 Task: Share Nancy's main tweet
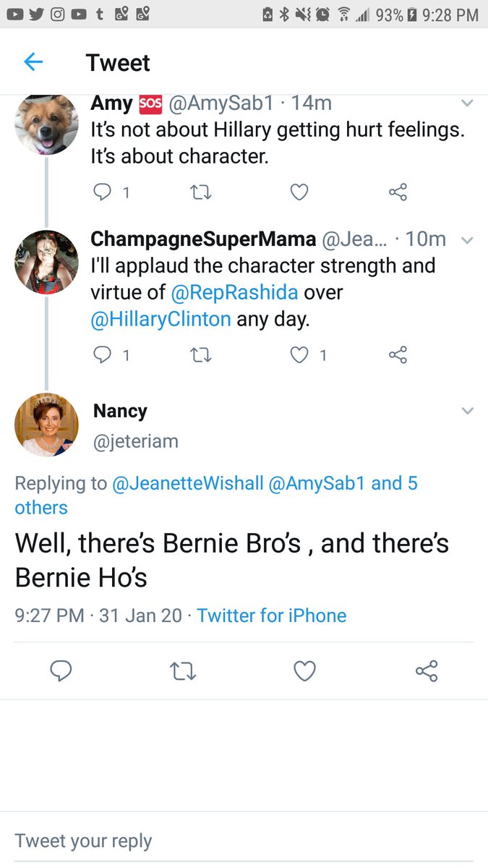[427, 671]
